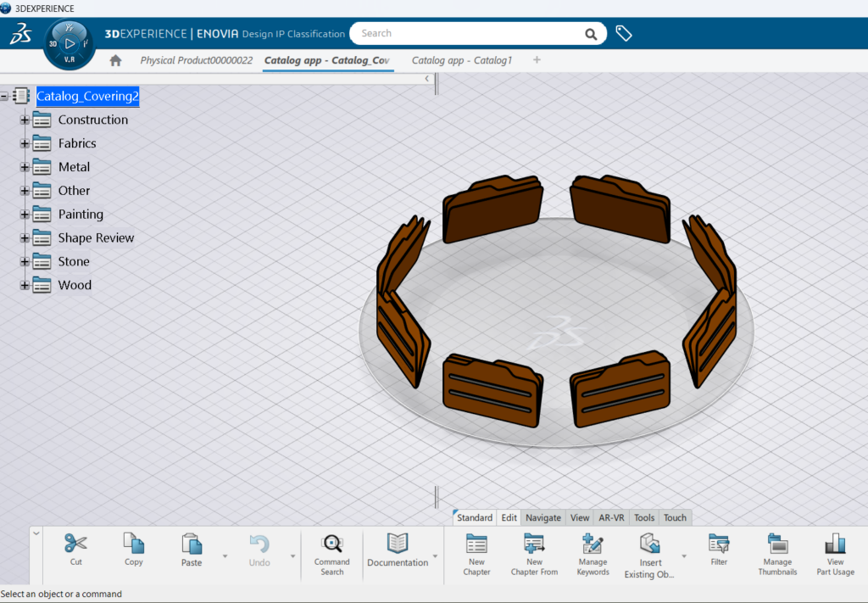Open Insert Existing Object dropdown arrow

(684, 556)
